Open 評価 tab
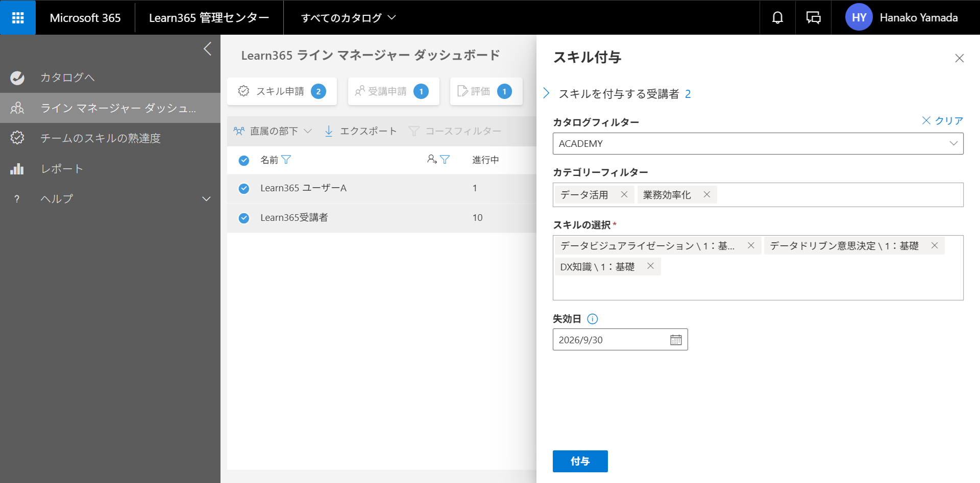 tap(486, 91)
